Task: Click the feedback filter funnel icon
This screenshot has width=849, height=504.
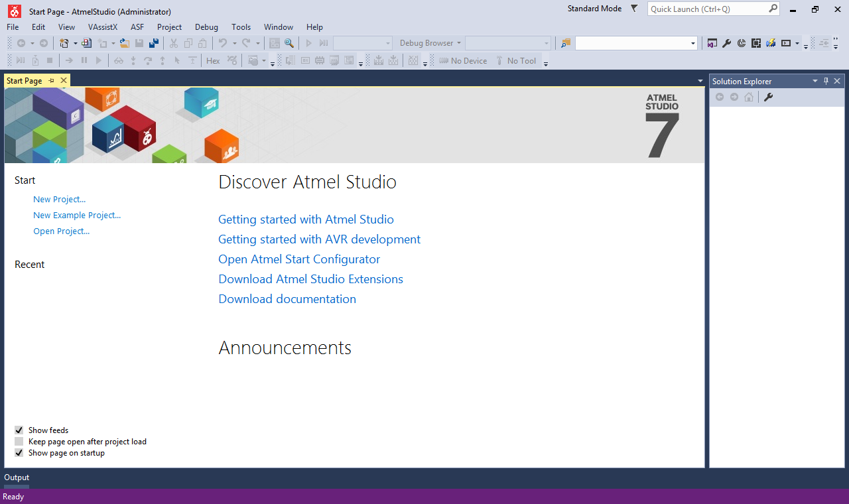Action: point(634,9)
